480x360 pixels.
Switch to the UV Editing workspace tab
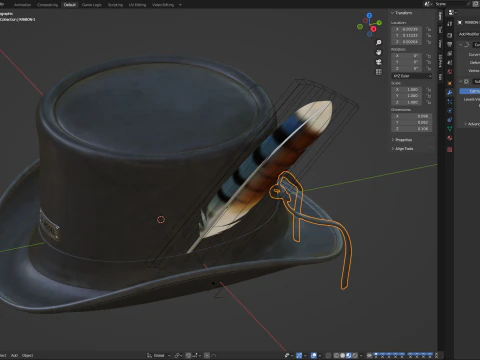click(138, 5)
